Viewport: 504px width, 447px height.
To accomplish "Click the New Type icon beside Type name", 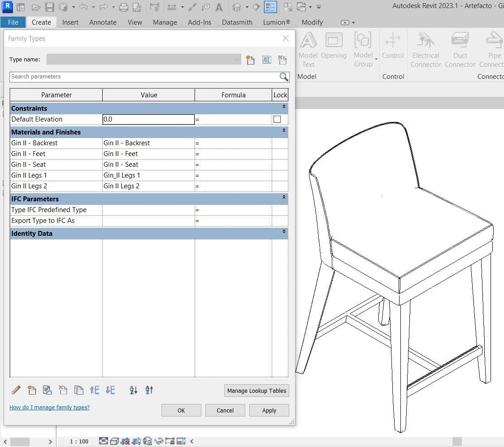I will click(250, 60).
